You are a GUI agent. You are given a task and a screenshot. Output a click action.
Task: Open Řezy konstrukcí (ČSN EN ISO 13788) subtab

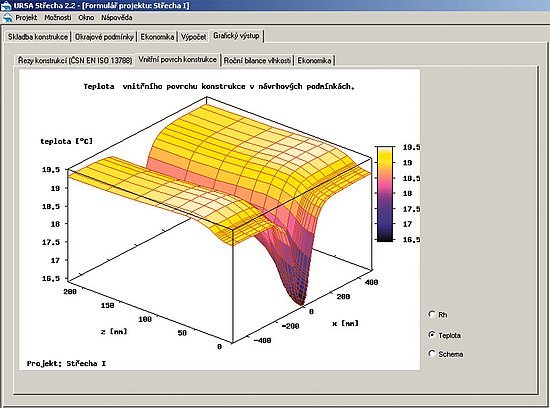(x=75, y=60)
